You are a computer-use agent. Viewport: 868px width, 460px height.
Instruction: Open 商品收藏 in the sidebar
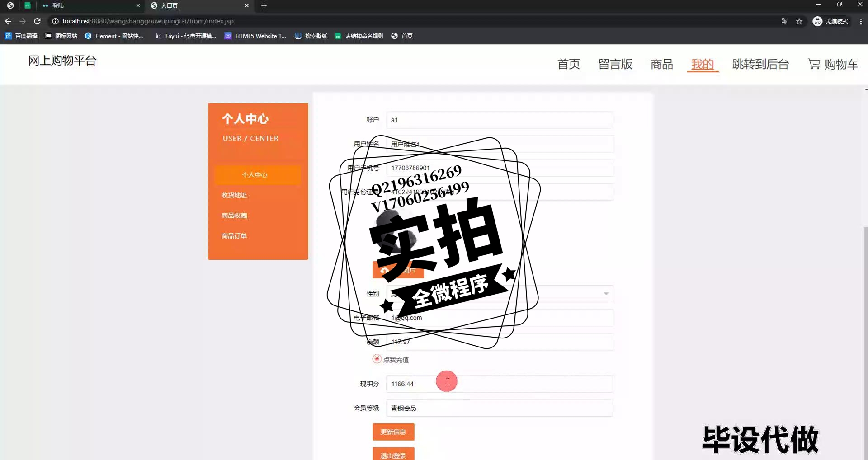tap(234, 216)
